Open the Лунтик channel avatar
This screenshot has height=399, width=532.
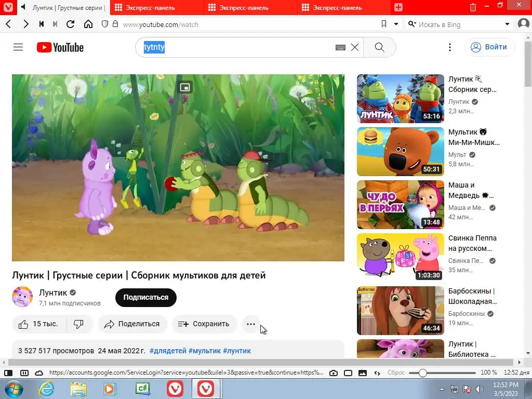[22, 297]
